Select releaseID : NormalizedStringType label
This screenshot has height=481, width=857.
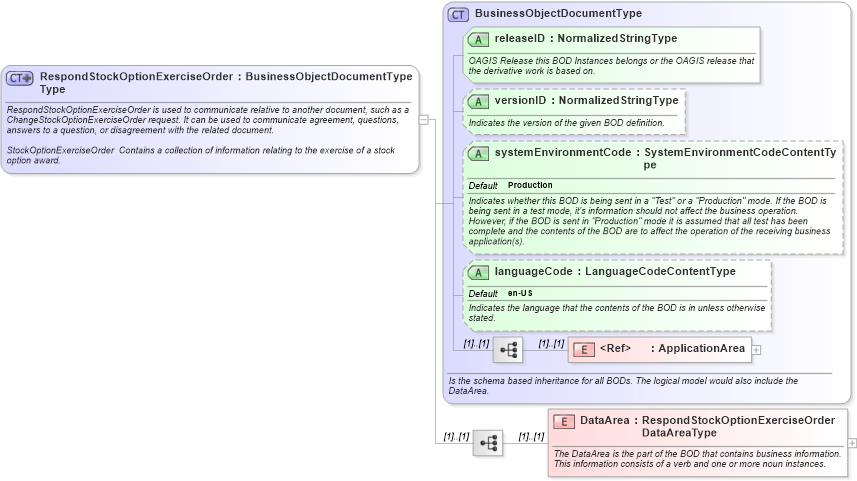tap(585, 38)
